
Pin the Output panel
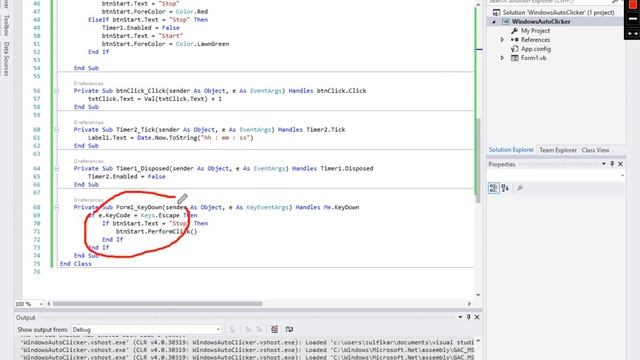469,317
